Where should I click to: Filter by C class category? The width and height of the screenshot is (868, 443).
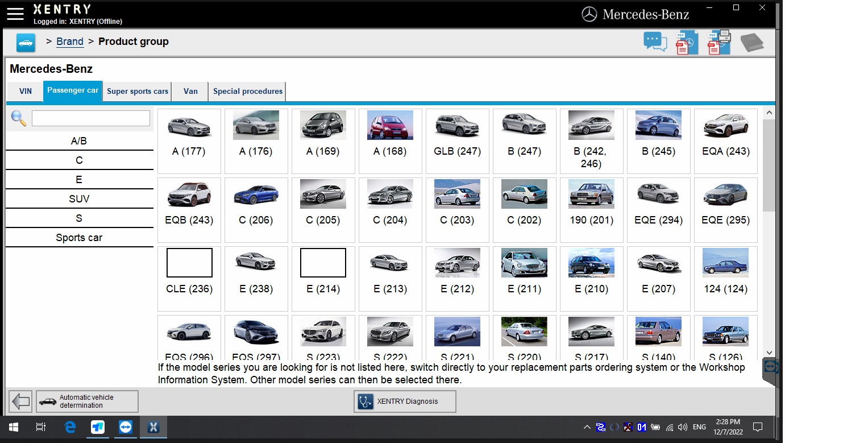click(79, 160)
